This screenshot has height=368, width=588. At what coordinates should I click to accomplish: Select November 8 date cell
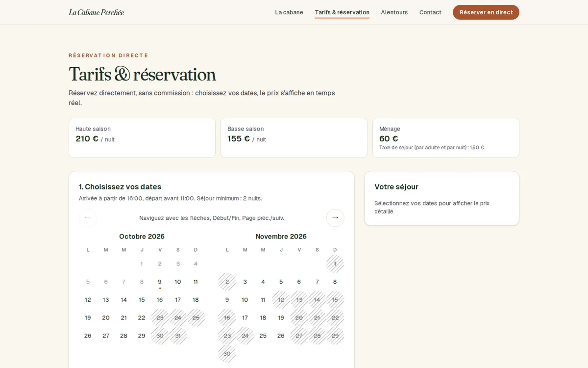[335, 282]
